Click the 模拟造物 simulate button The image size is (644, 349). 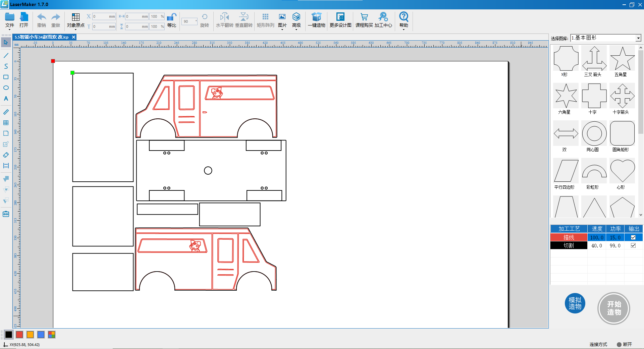coord(575,303)
